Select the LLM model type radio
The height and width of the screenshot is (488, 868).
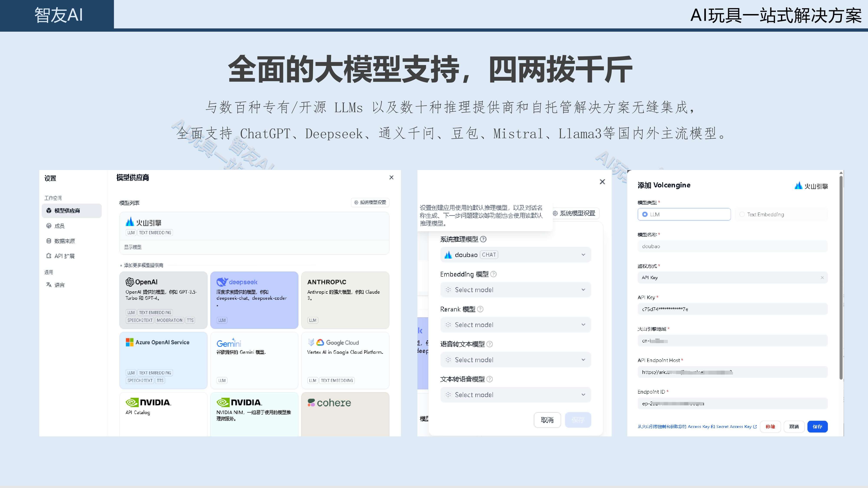[x=645, y=214]
